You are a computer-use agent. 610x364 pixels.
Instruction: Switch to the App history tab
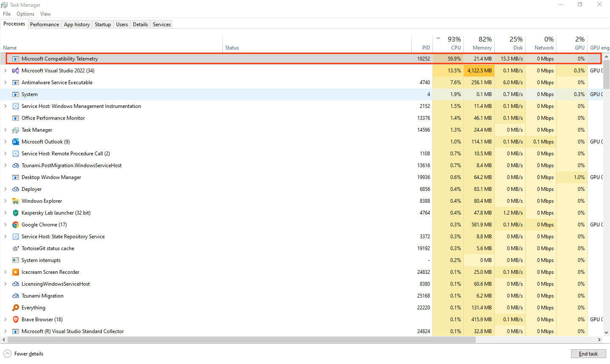tap(77, 25)
